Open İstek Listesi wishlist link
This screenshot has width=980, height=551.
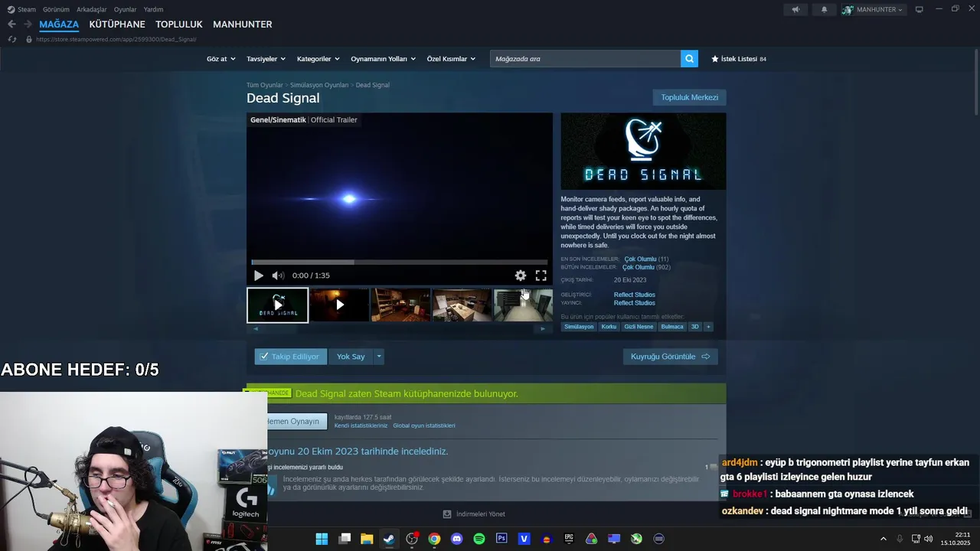pyautogui.click(x=739, y=59)
